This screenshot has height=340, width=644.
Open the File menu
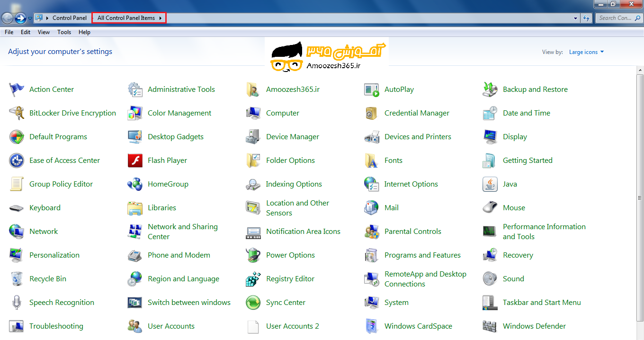[x=9, y=32]
